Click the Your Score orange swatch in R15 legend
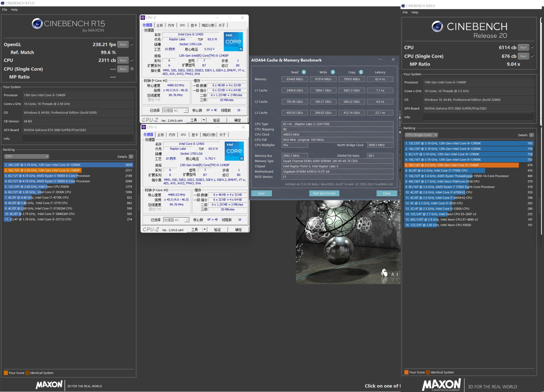This screenshot has height=392, width=544. [x=6, y=373]
